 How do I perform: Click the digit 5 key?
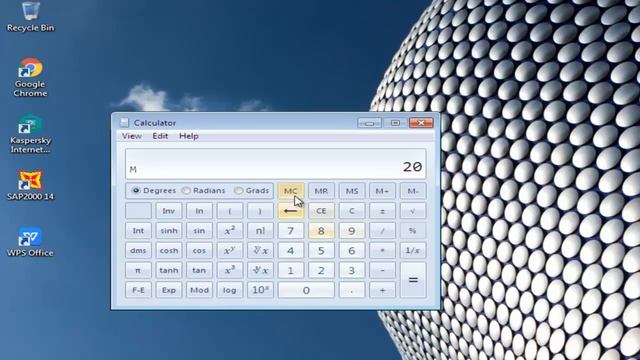321,250
